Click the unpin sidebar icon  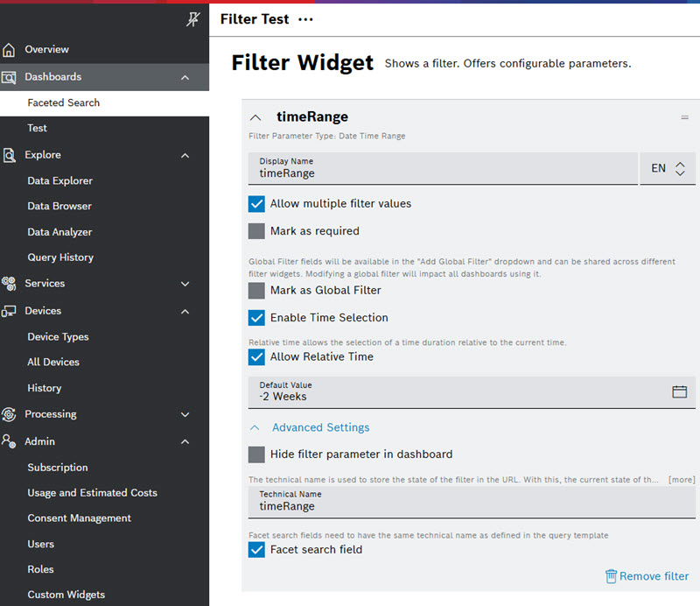[193, 20]
